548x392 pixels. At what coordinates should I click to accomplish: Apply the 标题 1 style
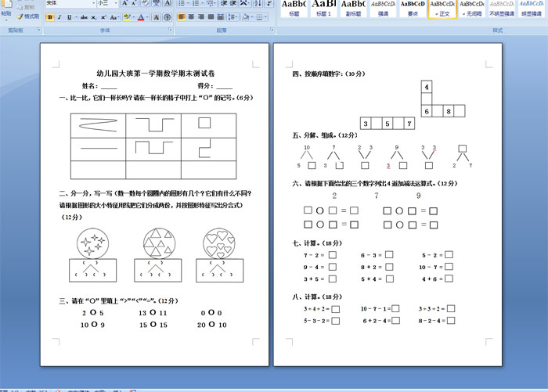click(x=323, y=9)
